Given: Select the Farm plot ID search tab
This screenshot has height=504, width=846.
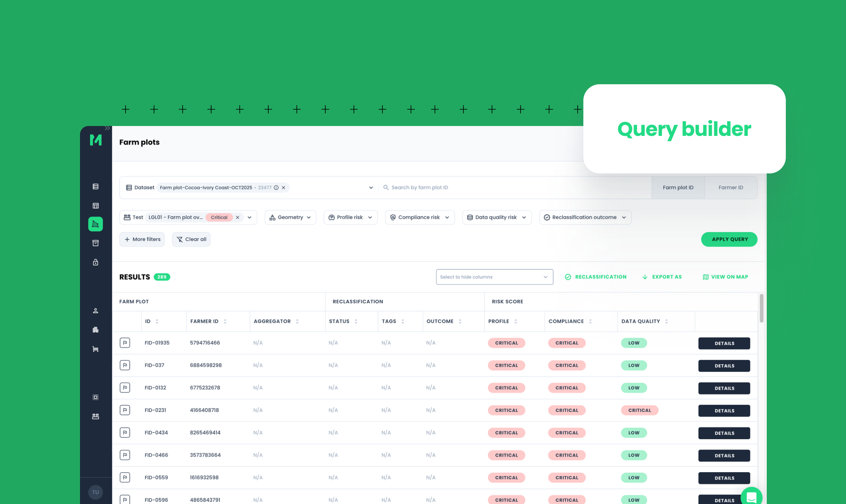Looking at the screenshot, I should point(678,188).
